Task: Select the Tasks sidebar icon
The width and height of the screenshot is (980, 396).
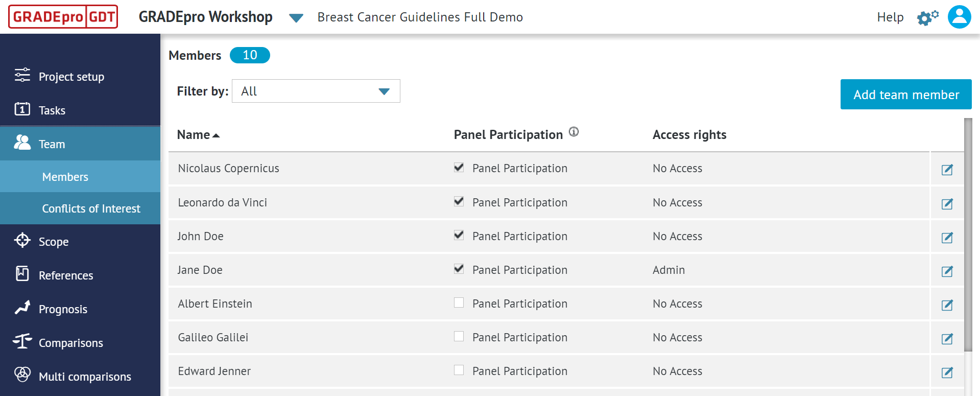Action: click(21, 110)
